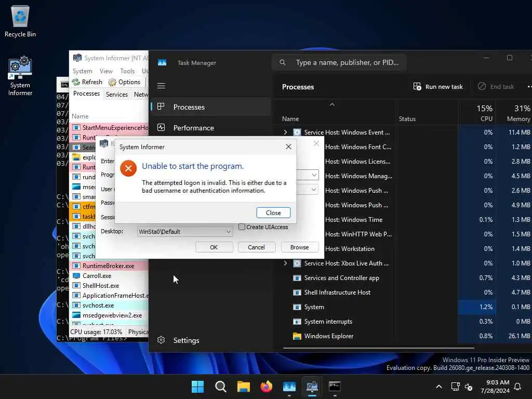Click Cancel in the Run As dialog
532x399 pixels.
(x=256, y=247)
